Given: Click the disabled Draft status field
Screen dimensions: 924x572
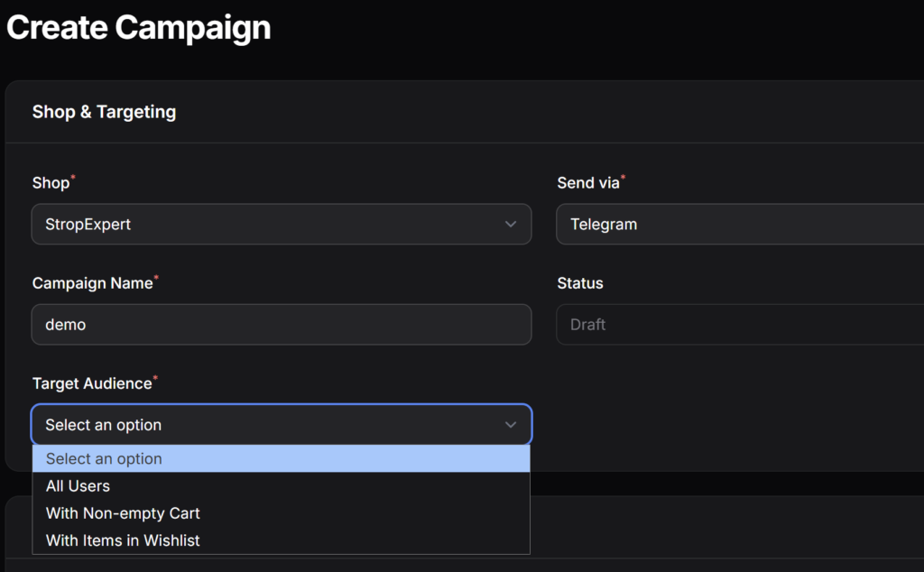Looking at the screenshot, I should (739, 324).
